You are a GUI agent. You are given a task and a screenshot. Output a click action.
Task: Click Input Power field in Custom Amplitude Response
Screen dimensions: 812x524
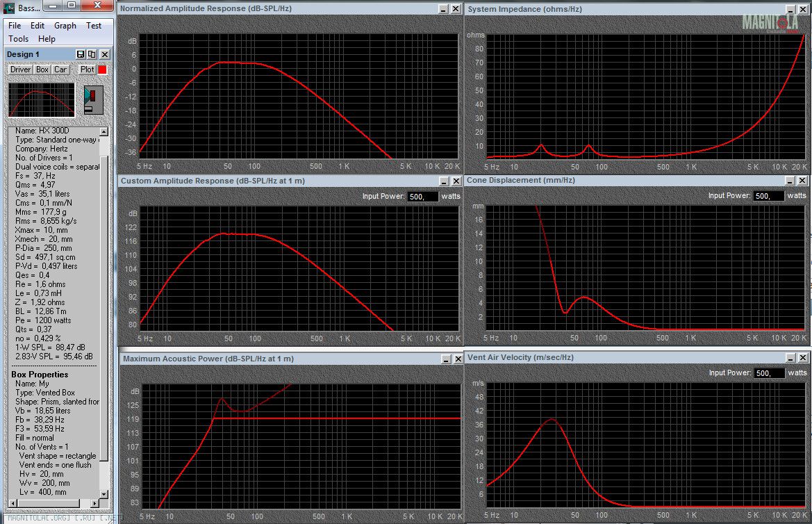pos(423,197)
